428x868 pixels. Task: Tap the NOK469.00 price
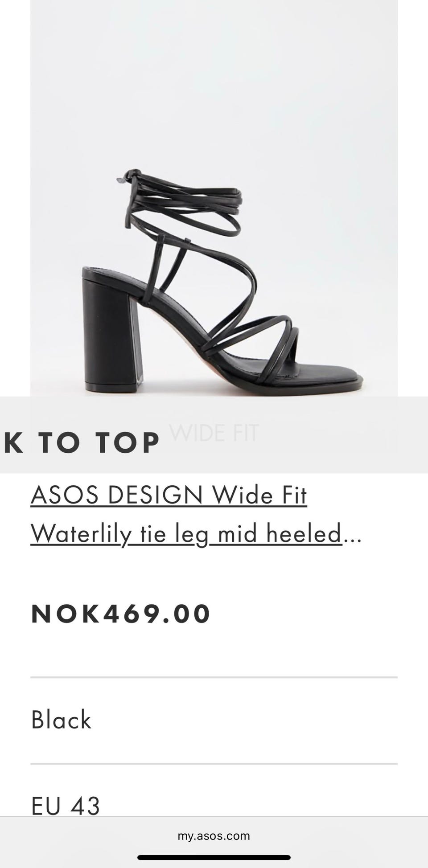120,613
